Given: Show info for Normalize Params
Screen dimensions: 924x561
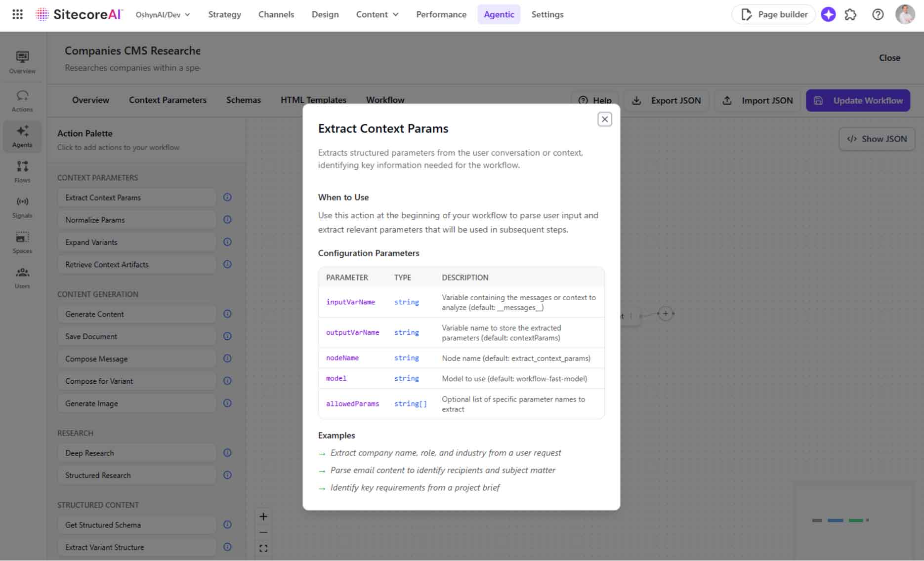Looking at the screenshot, I should (227, 219).
